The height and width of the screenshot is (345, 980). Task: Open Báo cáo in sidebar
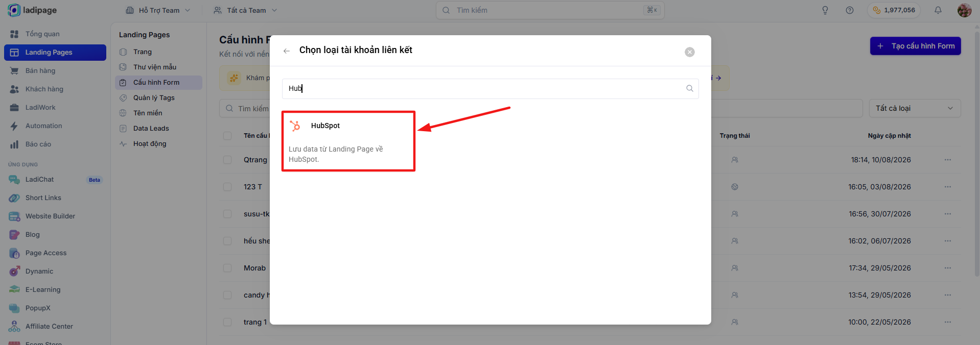click(55, 144)
